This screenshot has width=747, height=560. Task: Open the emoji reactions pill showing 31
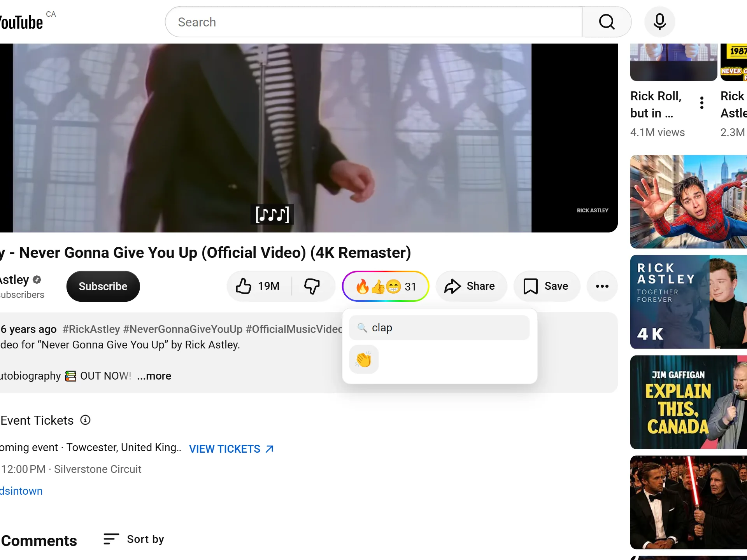coord(386,286)
